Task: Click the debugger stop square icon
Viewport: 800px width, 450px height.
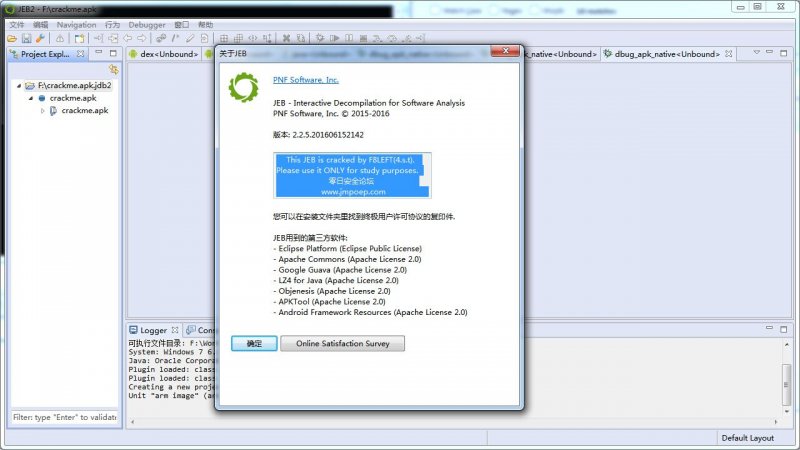Action: click(x=363, y=38)
